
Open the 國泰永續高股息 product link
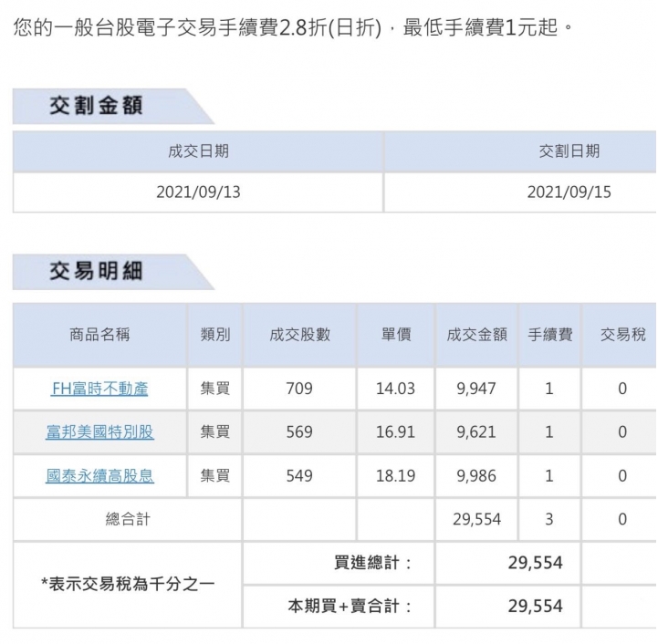[x=99, y=476]
